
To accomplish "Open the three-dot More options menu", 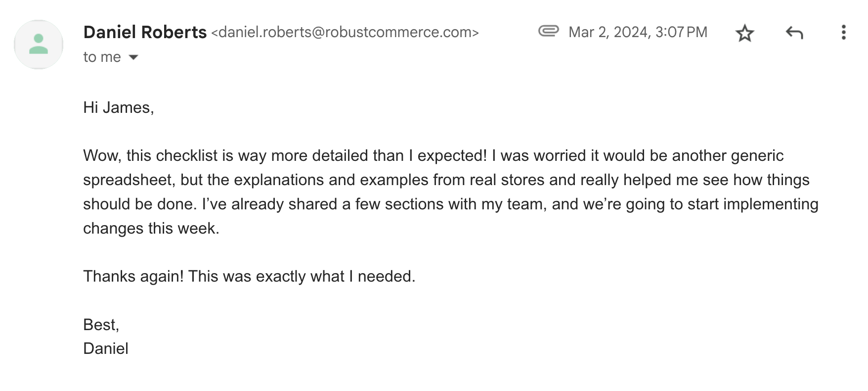I will tap(843, 33).
